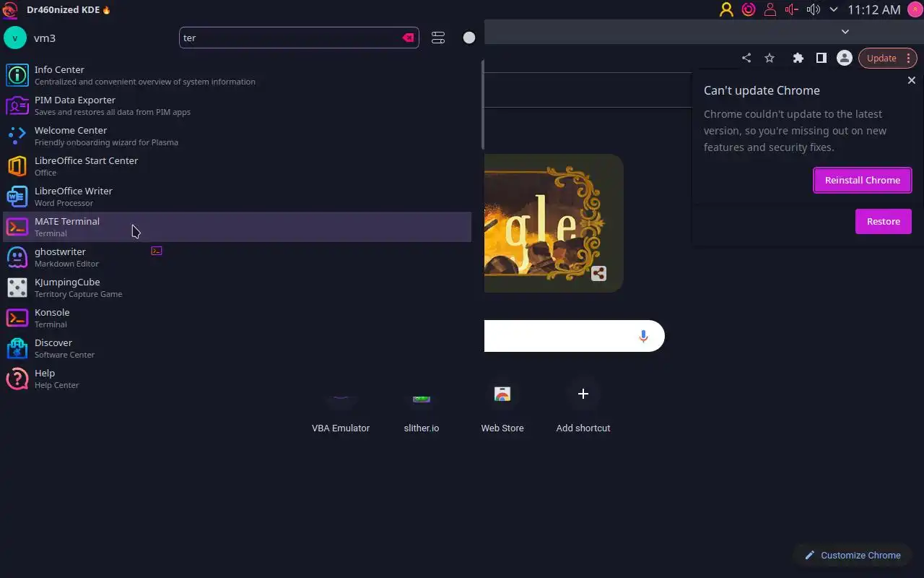Bookmark this tab with star icon
This screenshot has width=924, height=578.
(770, 58)
